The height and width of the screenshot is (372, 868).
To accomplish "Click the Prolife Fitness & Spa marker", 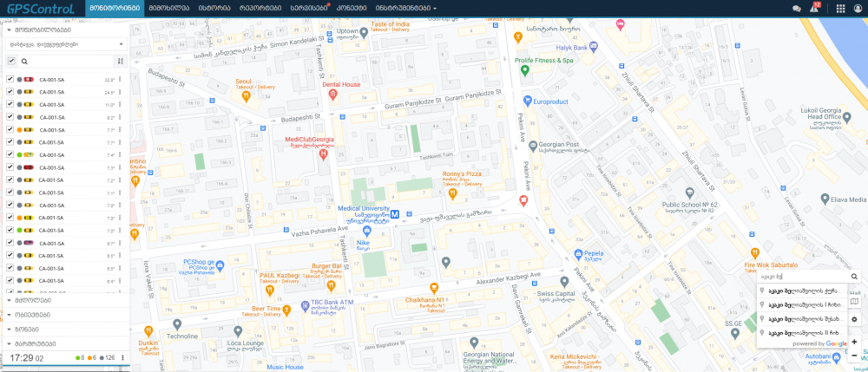I will [525, 70].
